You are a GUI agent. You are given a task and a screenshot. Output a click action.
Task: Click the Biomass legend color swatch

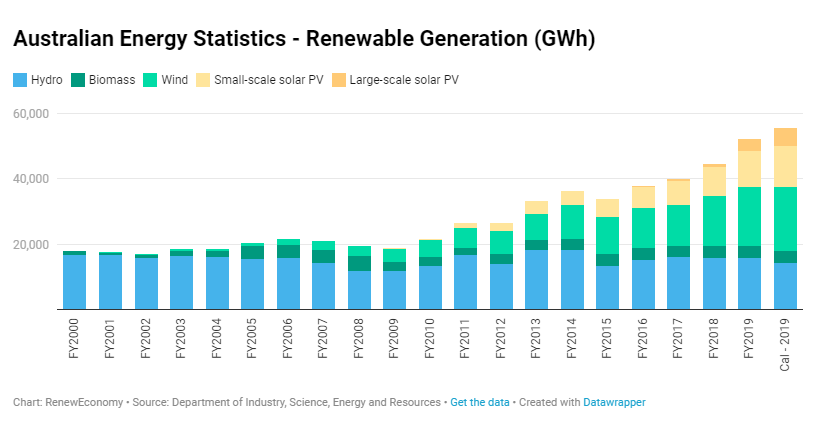(78, 80)
